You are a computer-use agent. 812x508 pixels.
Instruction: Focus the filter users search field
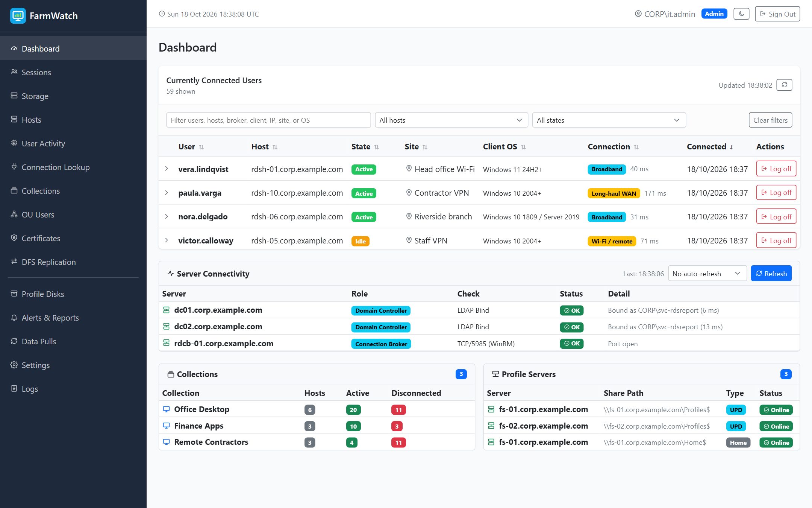(268, 120)
